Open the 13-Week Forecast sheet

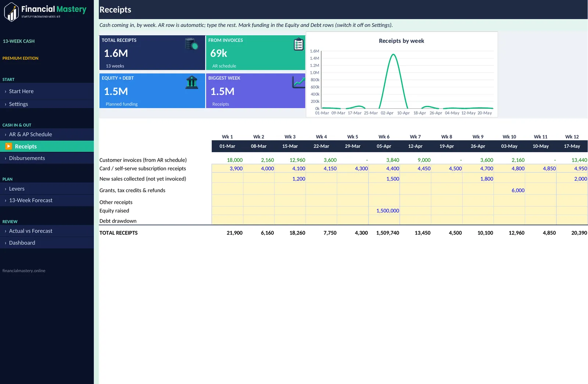[x=47, y=200]
